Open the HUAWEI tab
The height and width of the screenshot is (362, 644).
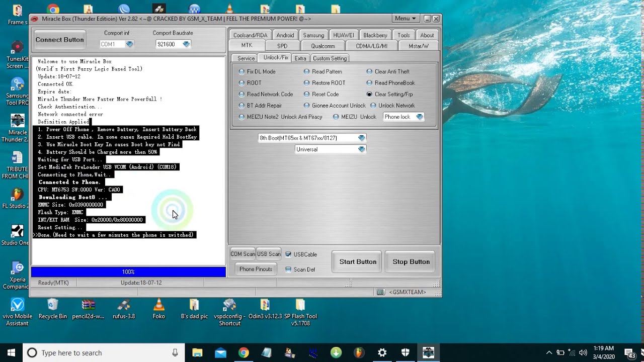coord(344,35)
